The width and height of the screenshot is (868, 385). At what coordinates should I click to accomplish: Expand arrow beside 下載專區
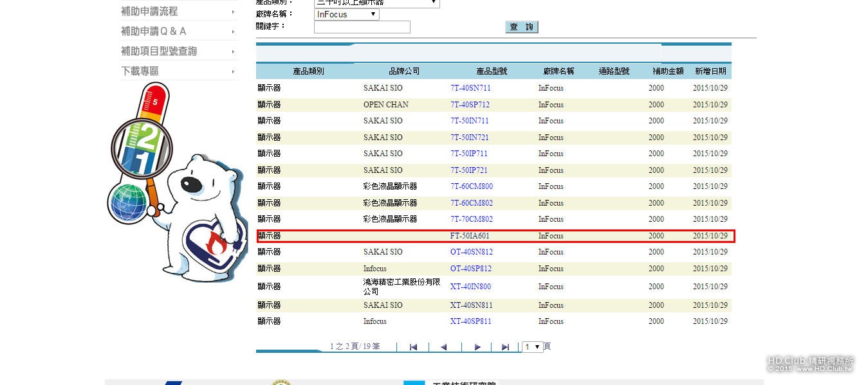[x=233, y=71]
